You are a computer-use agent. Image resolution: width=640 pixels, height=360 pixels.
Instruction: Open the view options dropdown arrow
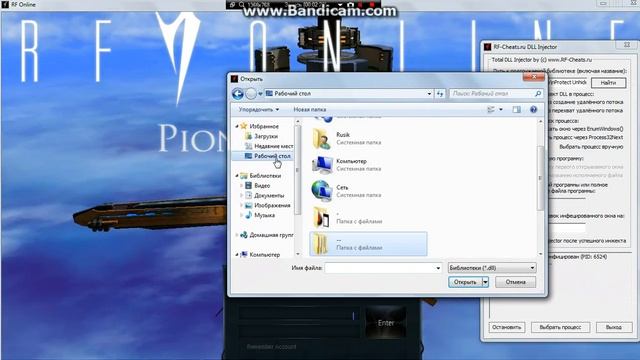pos(501,109)
